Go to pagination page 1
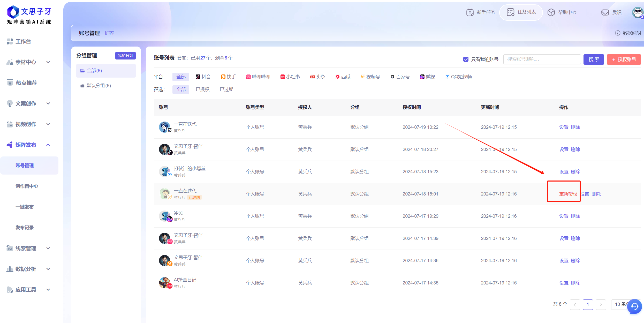Image resolution: width=644 pixels, height=323 pixels. coord(588,304)
